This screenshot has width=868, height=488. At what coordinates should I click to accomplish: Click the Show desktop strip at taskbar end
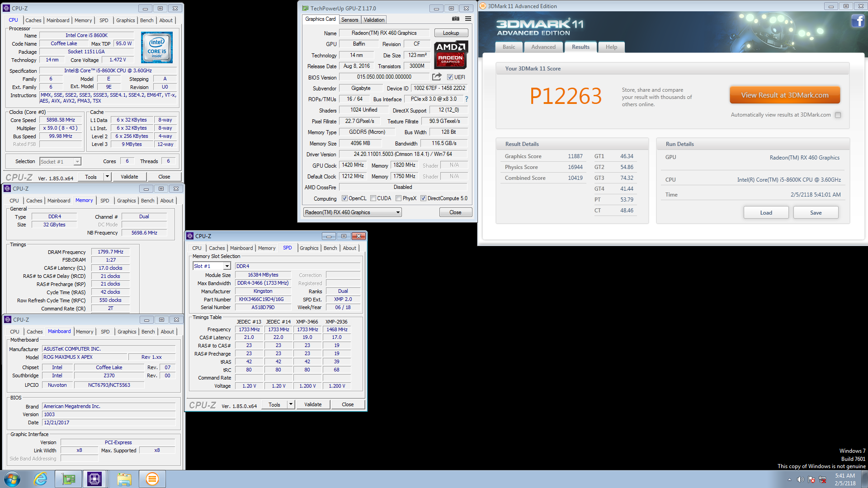click(864, 479)
